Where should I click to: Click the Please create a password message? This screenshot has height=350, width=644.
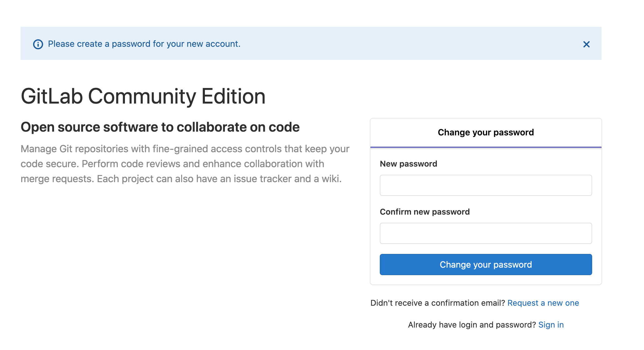click(144, 44)
